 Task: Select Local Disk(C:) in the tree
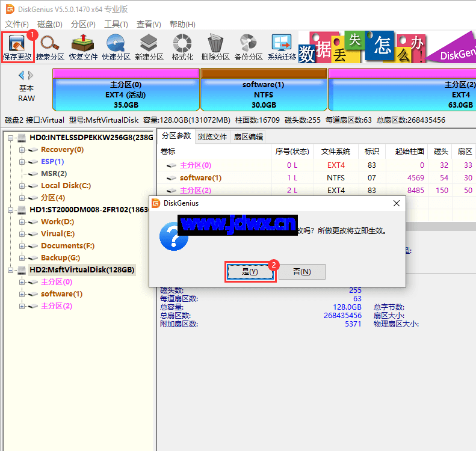point(66,186)
